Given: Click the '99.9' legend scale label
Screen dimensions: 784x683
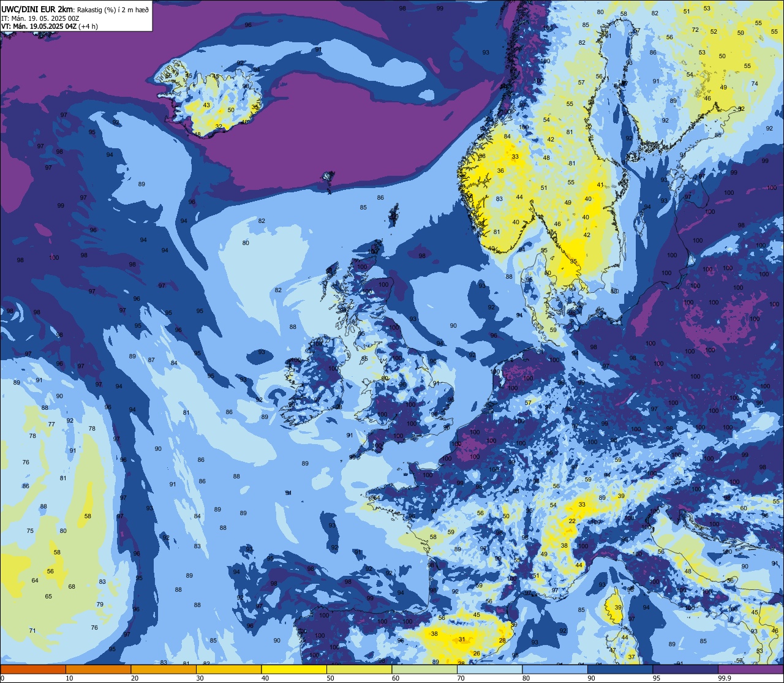Looking at the screenshot, I should point(725,678).
